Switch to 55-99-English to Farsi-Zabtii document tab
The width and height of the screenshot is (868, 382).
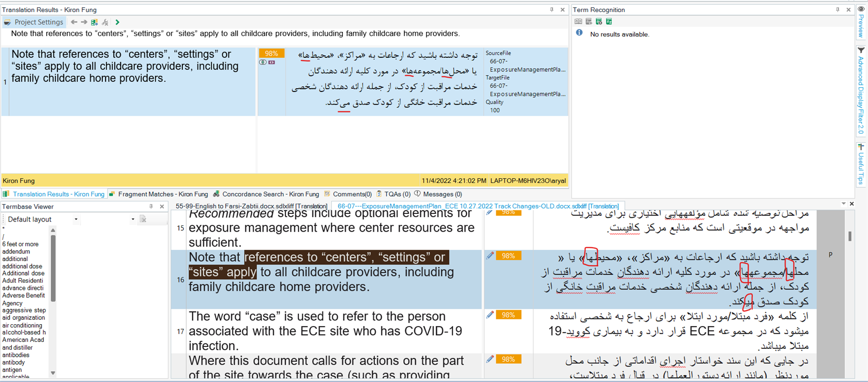coord(251,206)
